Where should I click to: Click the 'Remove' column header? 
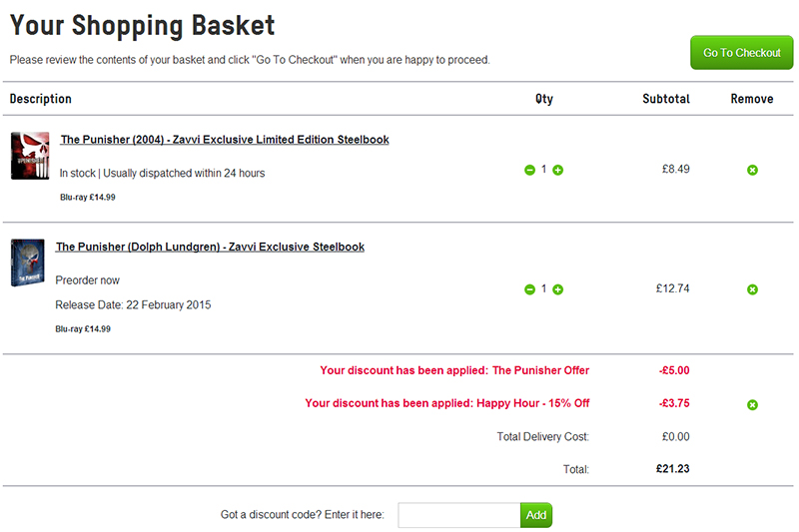pos(752,99)
